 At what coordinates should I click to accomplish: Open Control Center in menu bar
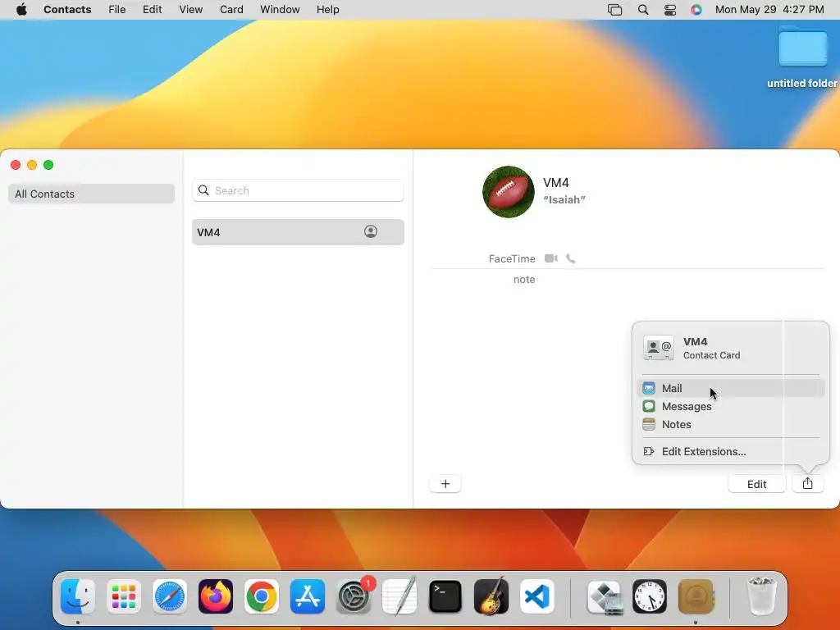click(669, 10)
